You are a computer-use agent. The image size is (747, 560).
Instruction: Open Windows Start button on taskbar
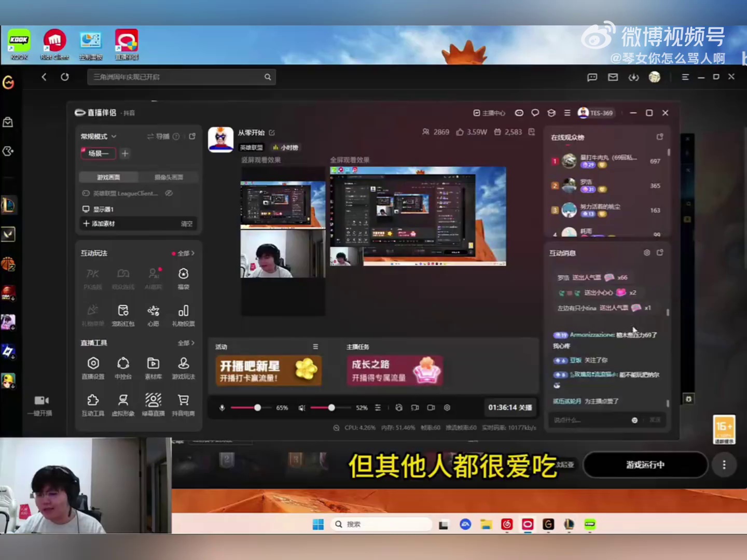[318, 524]
